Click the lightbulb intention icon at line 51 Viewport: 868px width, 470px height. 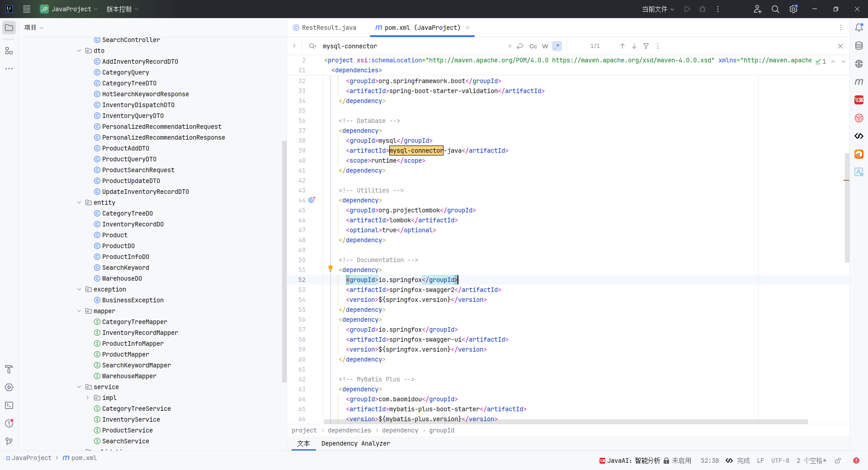[330, 268]
